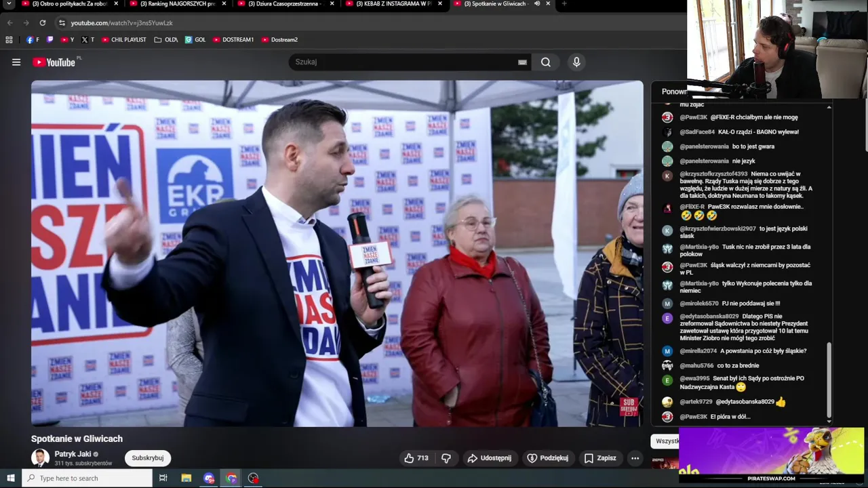
Task: Open chat user @artek9729
Action: click(x=696, y=402)
